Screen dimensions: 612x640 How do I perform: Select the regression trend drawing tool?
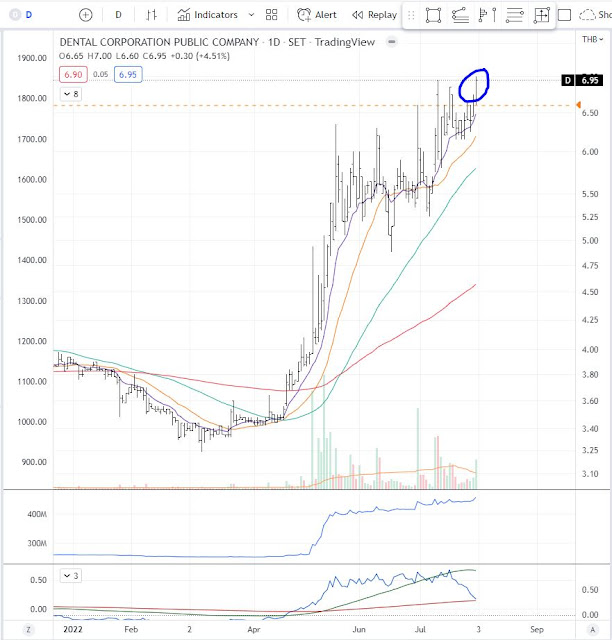pyautogui.click(x=460, y=16)
